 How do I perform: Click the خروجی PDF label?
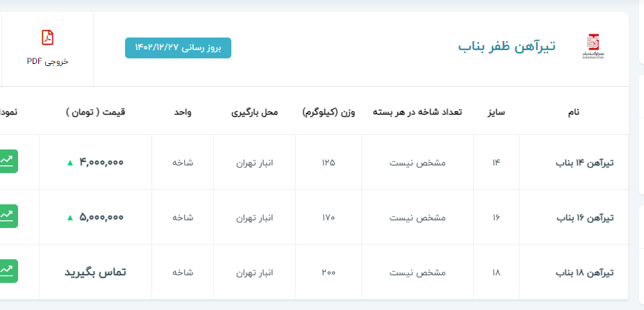47,61
